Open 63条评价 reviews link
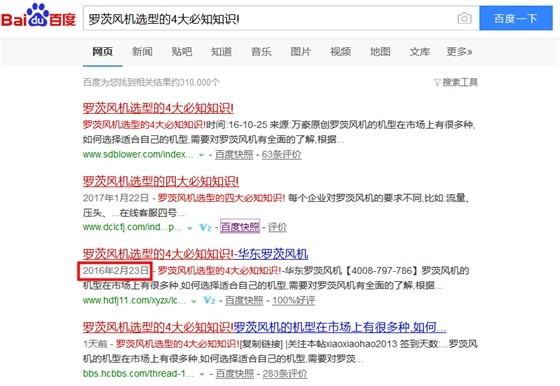The height and width of the screenshot is (386, 560). pos(281,155)
